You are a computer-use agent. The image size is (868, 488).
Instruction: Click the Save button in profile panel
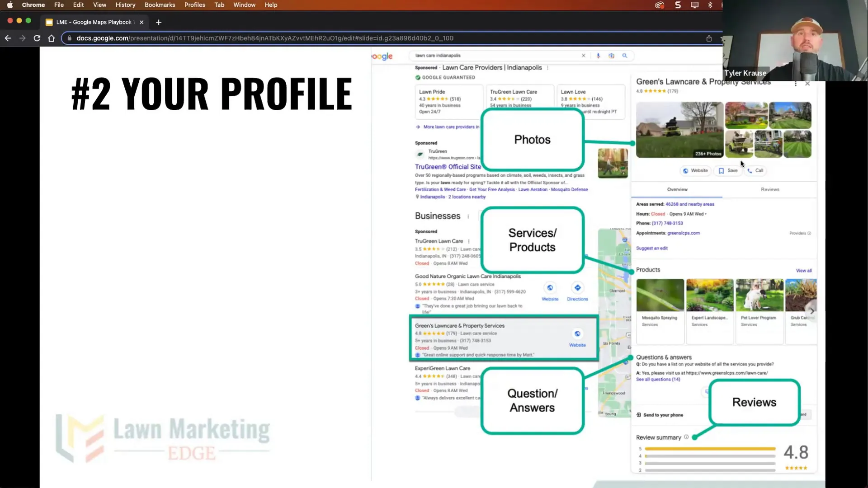728,170
